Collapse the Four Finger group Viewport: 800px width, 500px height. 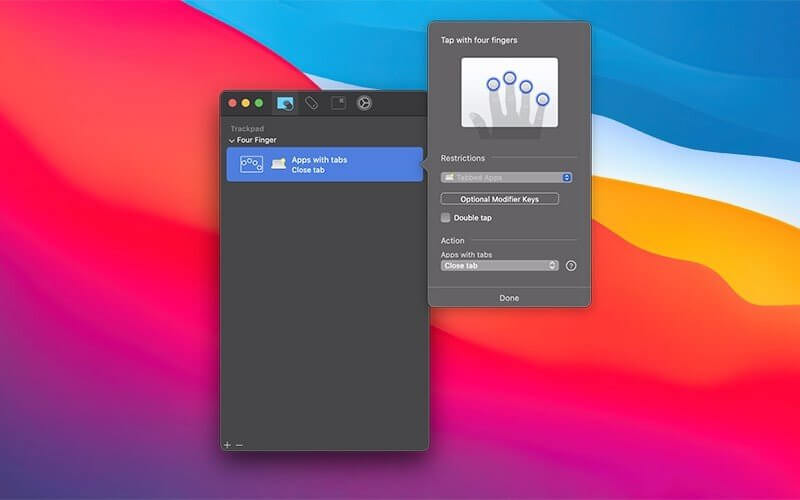tap(232, 141)
